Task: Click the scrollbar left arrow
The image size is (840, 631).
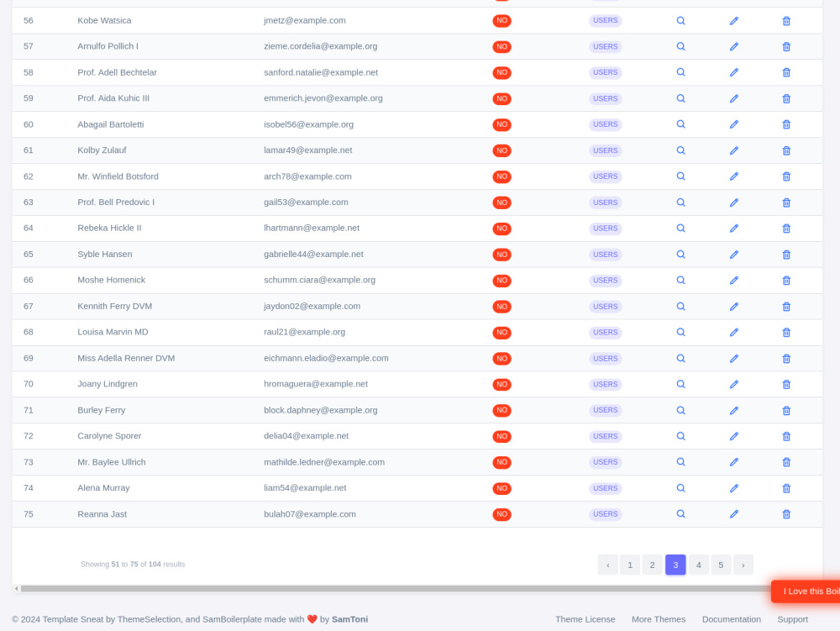Action: click(17, 589)
